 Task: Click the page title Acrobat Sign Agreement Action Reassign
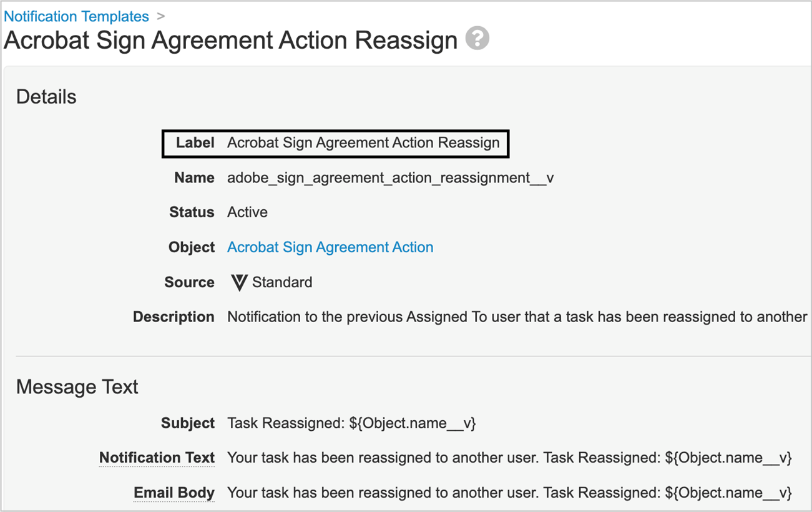coord(231,41)
